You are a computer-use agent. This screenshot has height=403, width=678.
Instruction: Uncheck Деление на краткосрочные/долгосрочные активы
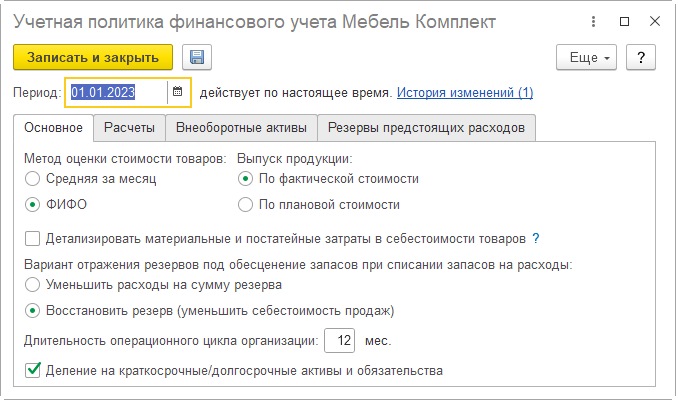[34, 371]
